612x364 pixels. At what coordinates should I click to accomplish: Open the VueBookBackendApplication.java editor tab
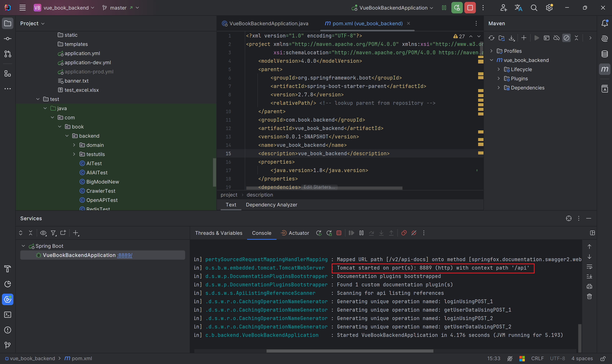click(269, 23)
